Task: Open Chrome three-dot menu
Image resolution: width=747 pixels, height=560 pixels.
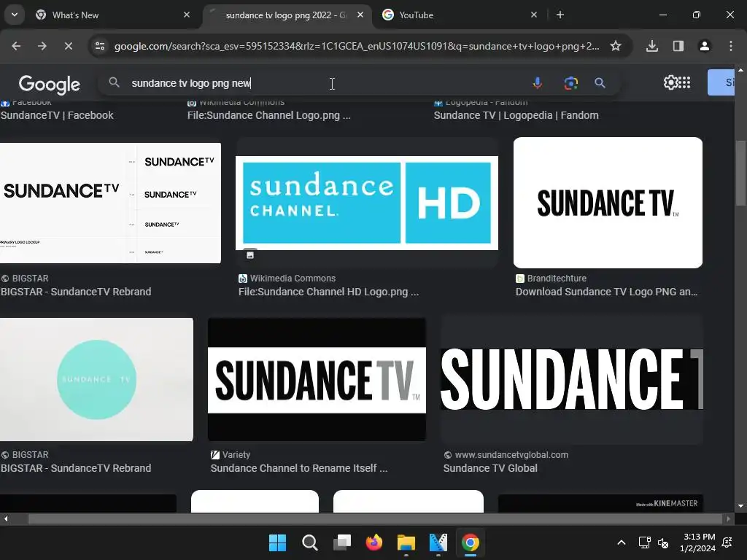Action: click(x=731, y=46)
